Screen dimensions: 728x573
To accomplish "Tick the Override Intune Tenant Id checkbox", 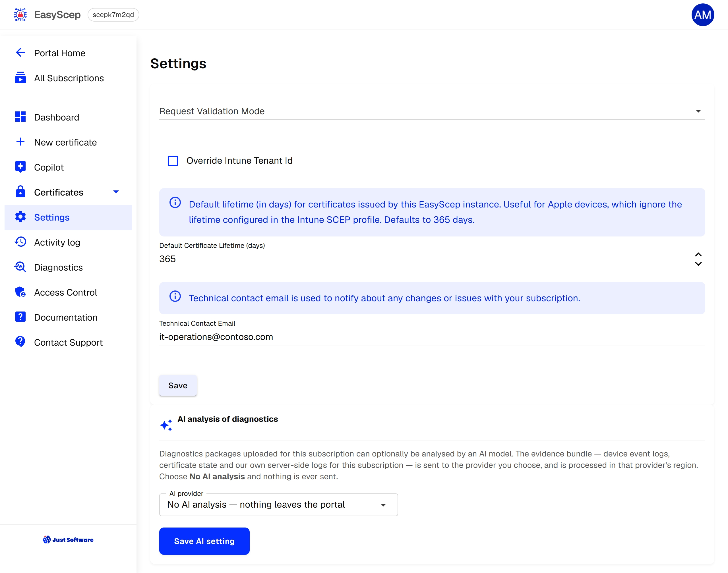I will [173, 161].
